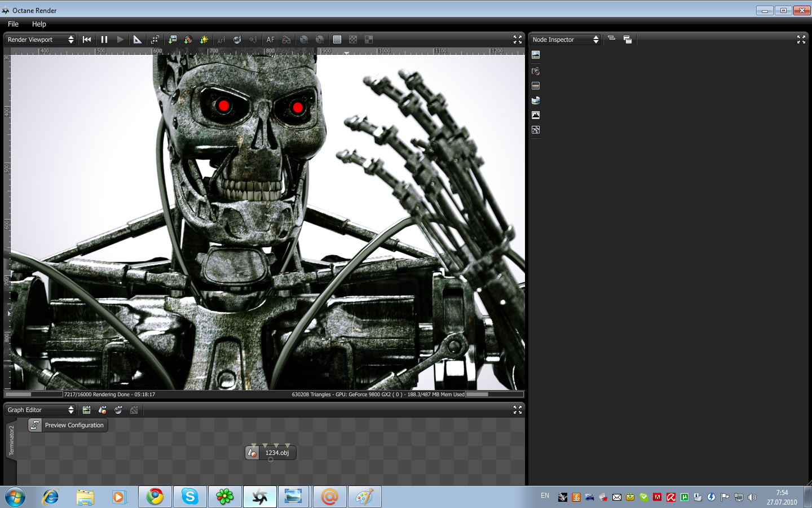This screenshot has width=812, height=508.
Task: Open the File menu
Action: 13,24
